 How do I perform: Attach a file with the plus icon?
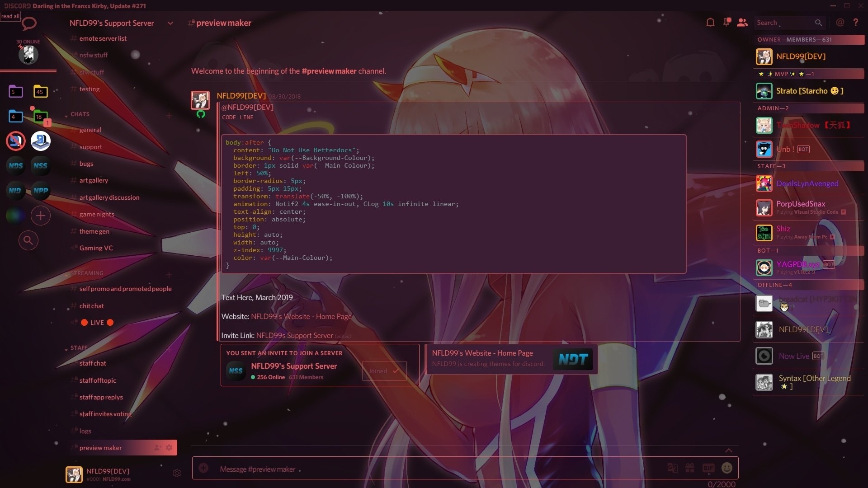coord(203,468)
